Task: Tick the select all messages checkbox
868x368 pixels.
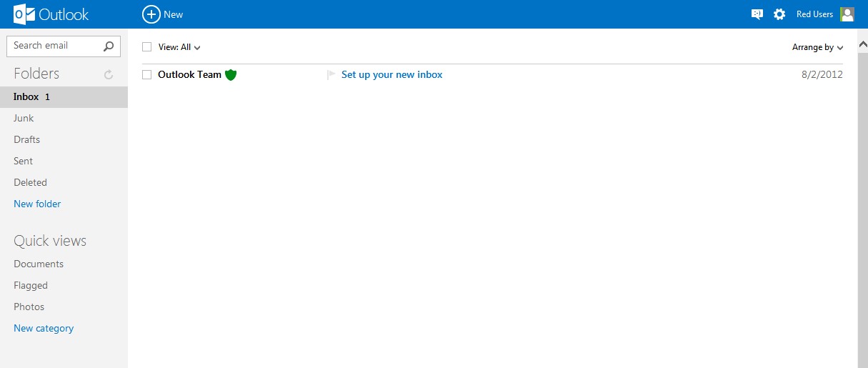Action: point(147,47)
